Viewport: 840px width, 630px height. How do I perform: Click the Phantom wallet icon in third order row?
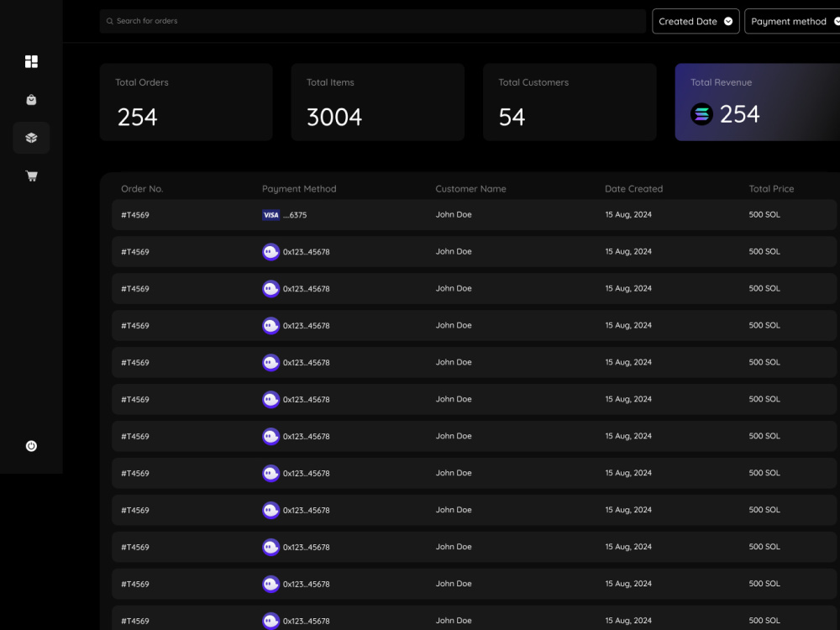[271, 289]
